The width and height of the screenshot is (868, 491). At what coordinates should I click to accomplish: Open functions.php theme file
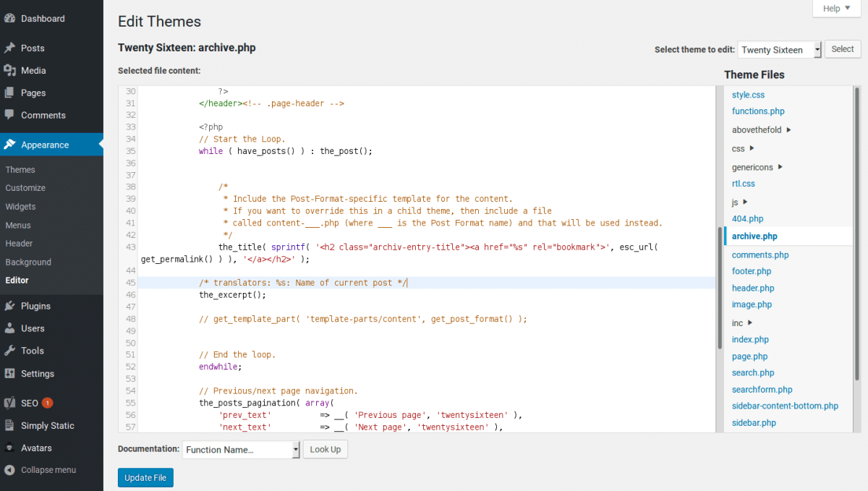758,111
